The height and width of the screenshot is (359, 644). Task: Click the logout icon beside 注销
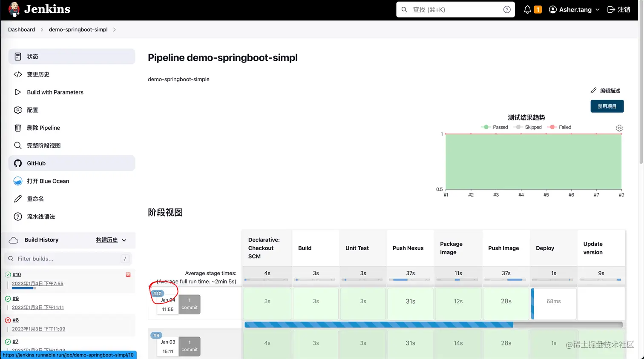point(611,9)
